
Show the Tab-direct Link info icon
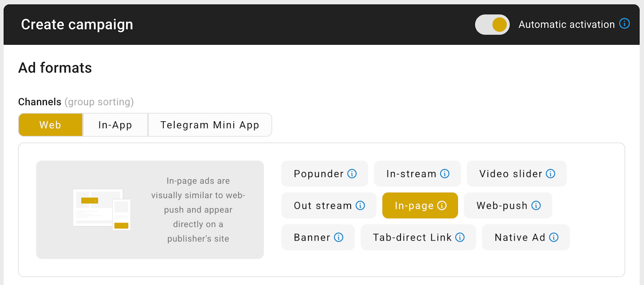click(460, 237)
